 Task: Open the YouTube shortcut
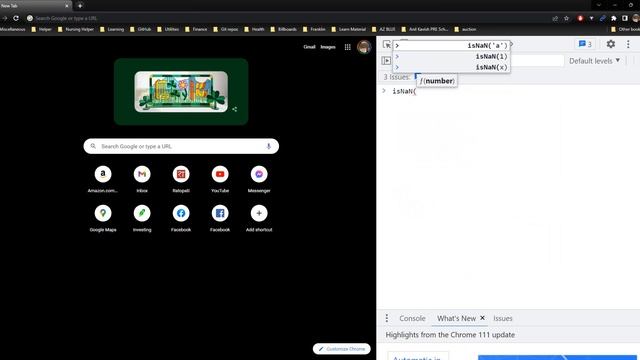tap(220, 179)
